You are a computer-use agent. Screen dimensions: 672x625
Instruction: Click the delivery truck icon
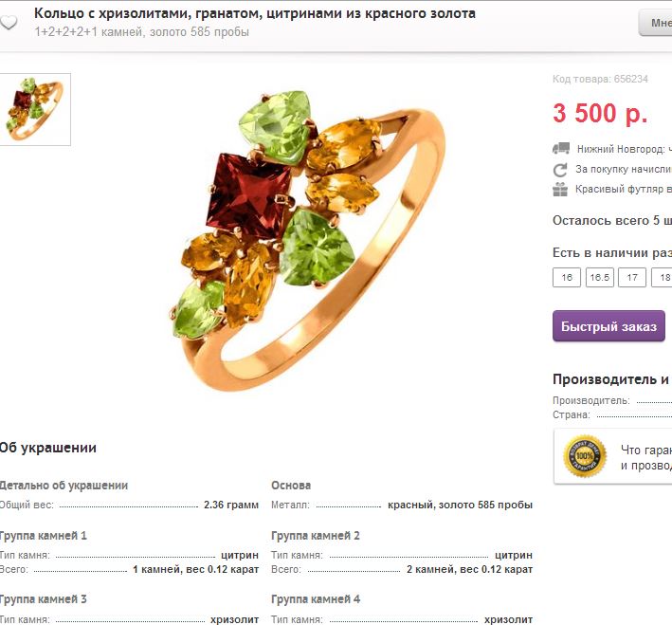(561, 149)
